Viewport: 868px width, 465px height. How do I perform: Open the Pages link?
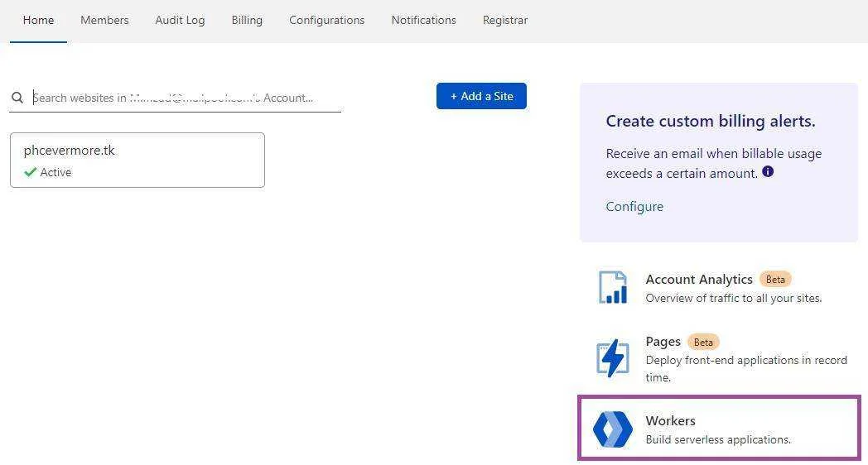coord(663,342)
